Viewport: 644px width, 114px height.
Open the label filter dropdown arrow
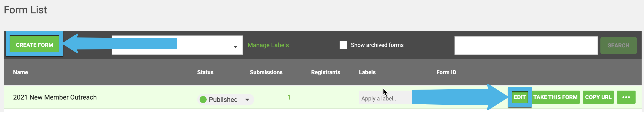[x=235, y=47]
